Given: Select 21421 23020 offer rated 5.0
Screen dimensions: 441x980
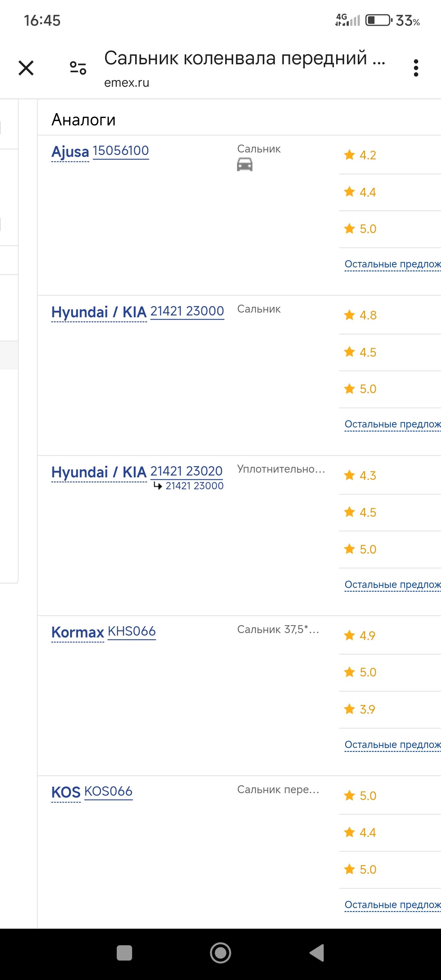Looking at the screenshot, I should pyautogui.click(x=390, y=549).
